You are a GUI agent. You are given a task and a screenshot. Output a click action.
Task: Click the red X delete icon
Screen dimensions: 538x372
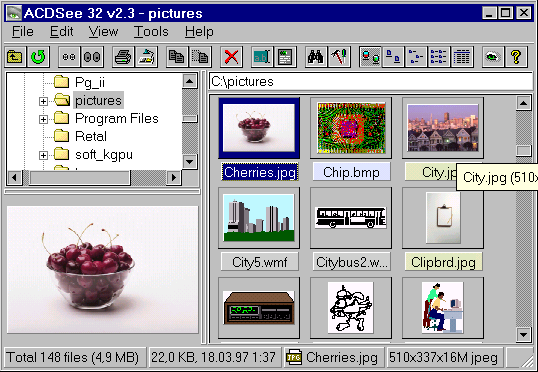point(231,57)
